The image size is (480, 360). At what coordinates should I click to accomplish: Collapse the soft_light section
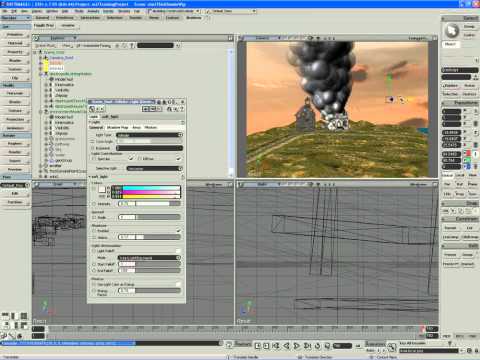point(90,177)
